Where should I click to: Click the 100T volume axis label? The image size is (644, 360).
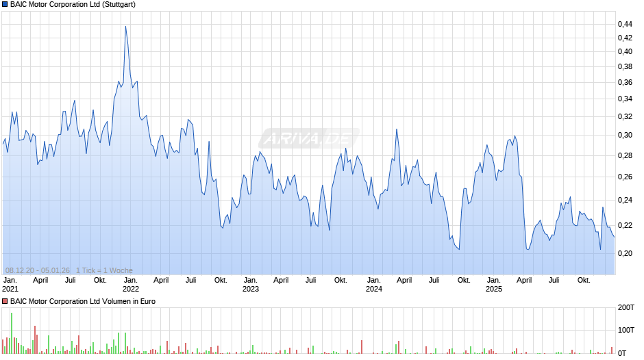(x=626, y=330)
